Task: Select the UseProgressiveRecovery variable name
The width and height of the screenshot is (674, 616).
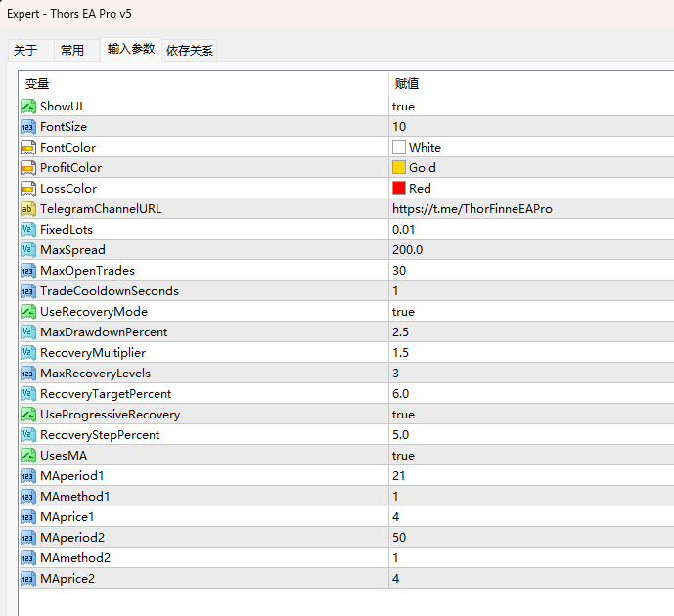Action: (110, 415)
